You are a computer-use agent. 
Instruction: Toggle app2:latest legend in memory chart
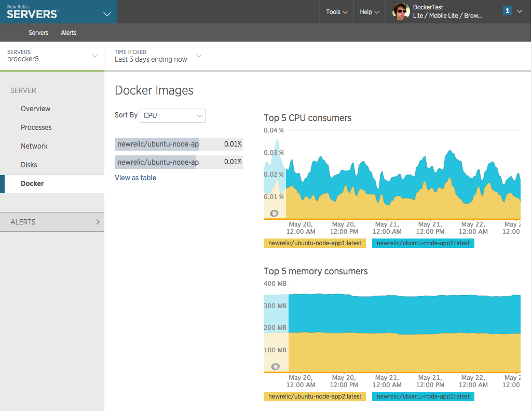pos(315,396)
